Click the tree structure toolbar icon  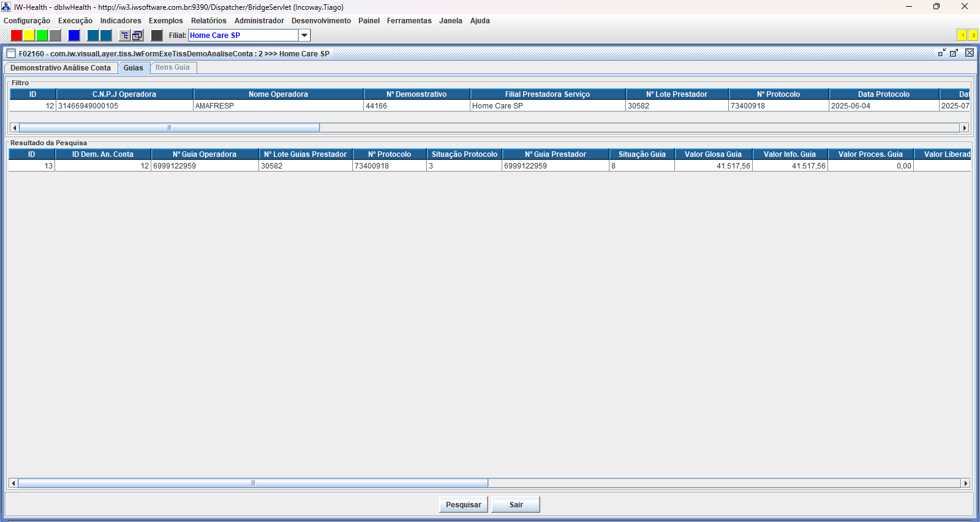[124, 36]
